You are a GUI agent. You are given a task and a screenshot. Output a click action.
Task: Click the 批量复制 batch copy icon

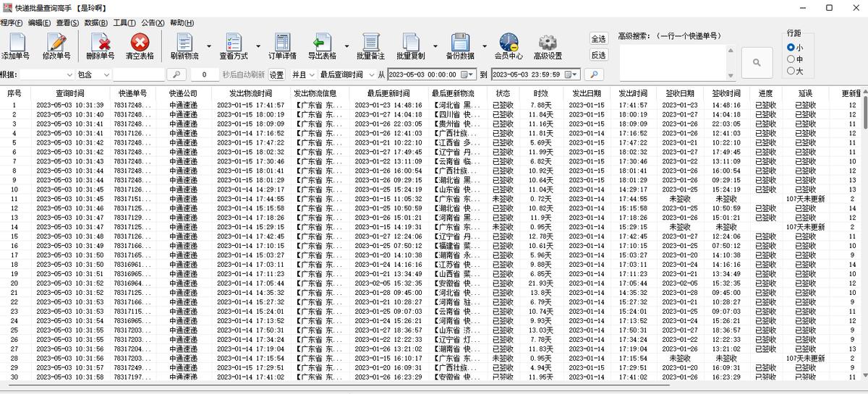tap(410, 42)
